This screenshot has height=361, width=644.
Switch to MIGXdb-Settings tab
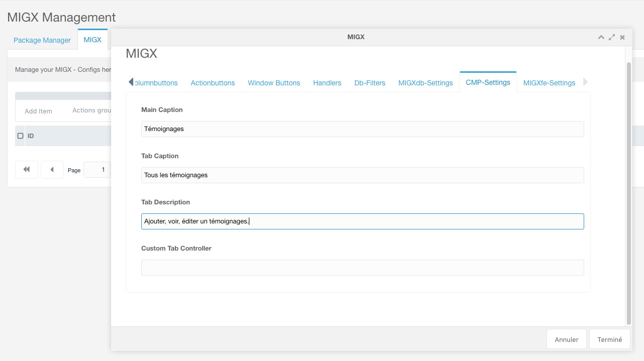coord(426,83)
